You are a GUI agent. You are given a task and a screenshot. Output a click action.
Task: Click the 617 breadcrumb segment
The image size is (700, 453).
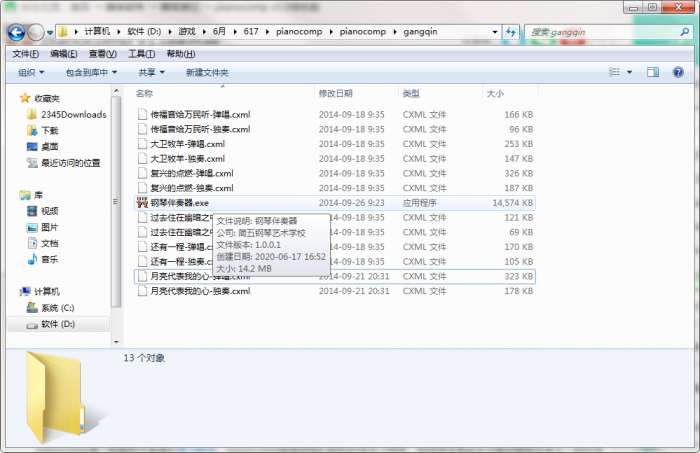click(x=251, y=32)
